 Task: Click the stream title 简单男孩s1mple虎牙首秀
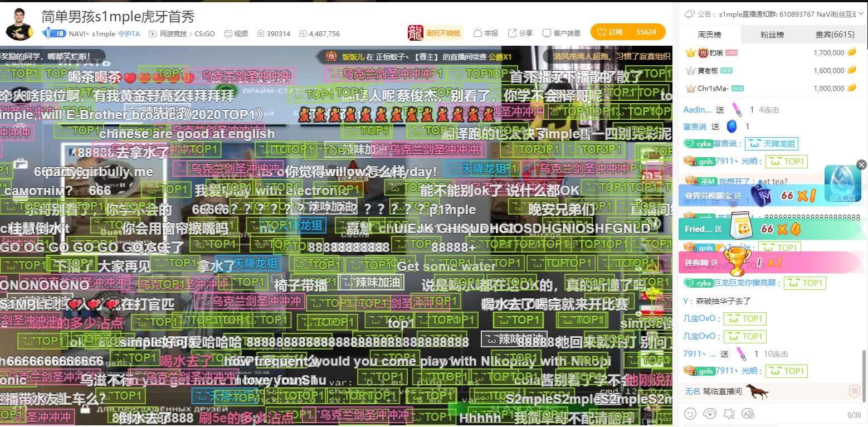click(118, 16)
